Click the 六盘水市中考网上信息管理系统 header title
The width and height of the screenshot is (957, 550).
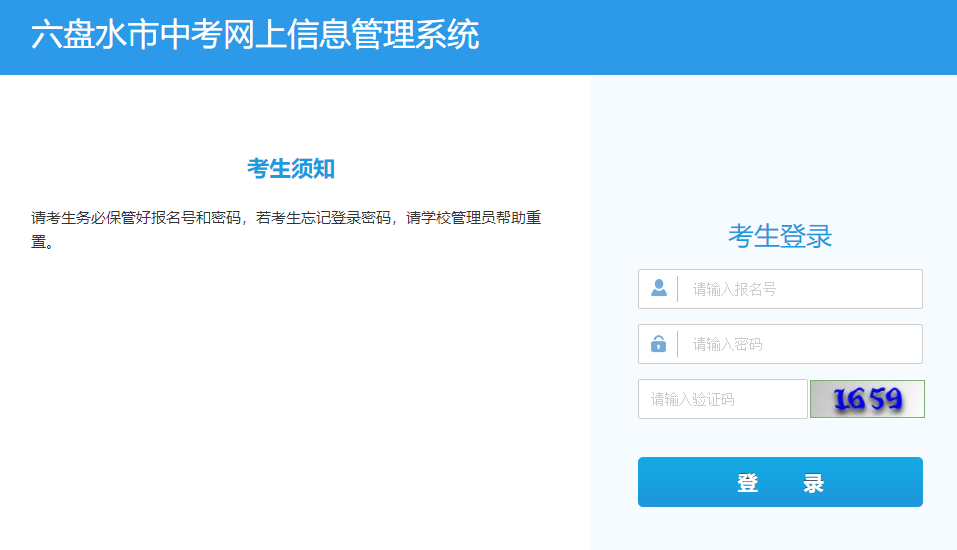click(x=255, y=35)
